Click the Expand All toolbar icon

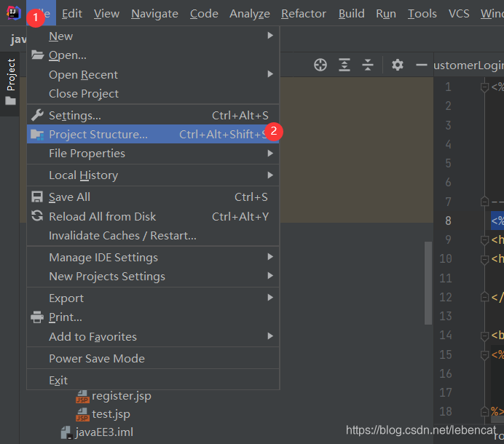(x=344, y=65)
